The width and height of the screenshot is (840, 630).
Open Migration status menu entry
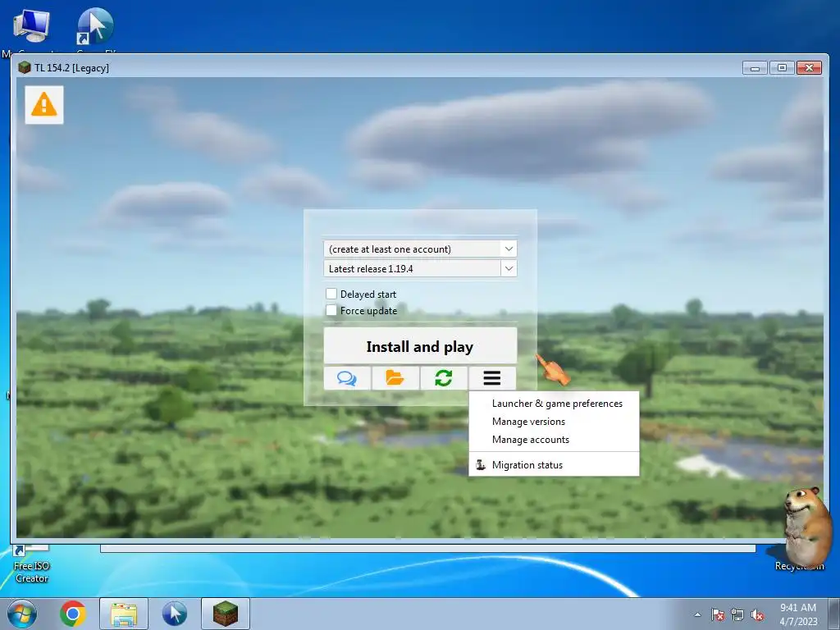554,465
